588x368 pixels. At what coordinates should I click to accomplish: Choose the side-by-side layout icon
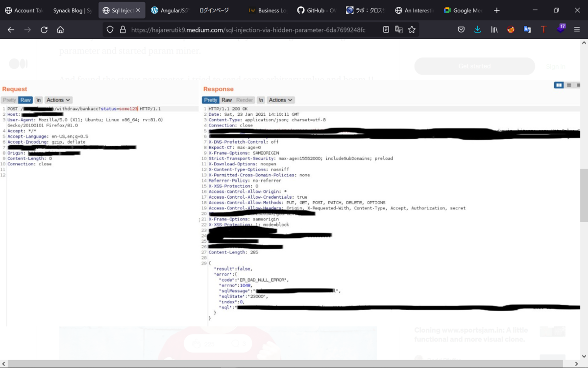point(559,85)
